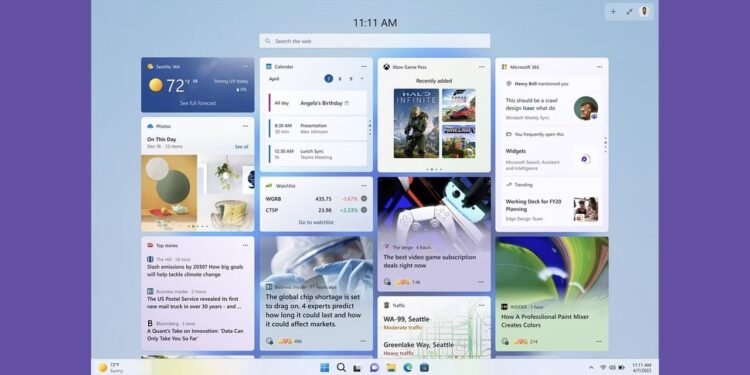Click the Search icon on the taskbar
750x375 pixels.
click(341, 367)
